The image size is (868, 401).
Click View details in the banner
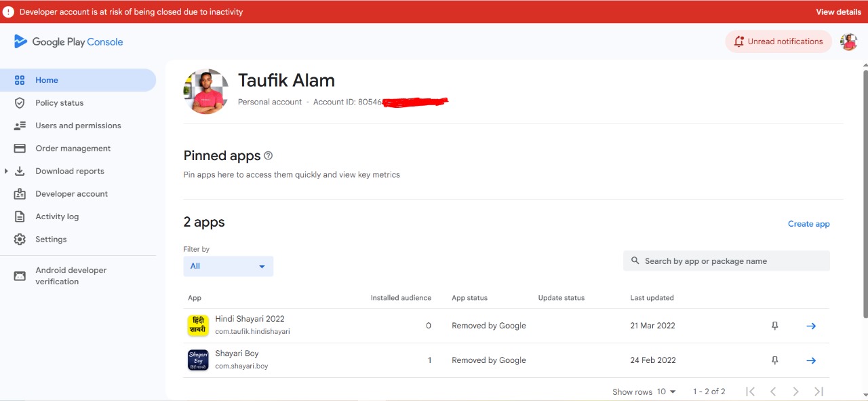click(x=838, y=12)
